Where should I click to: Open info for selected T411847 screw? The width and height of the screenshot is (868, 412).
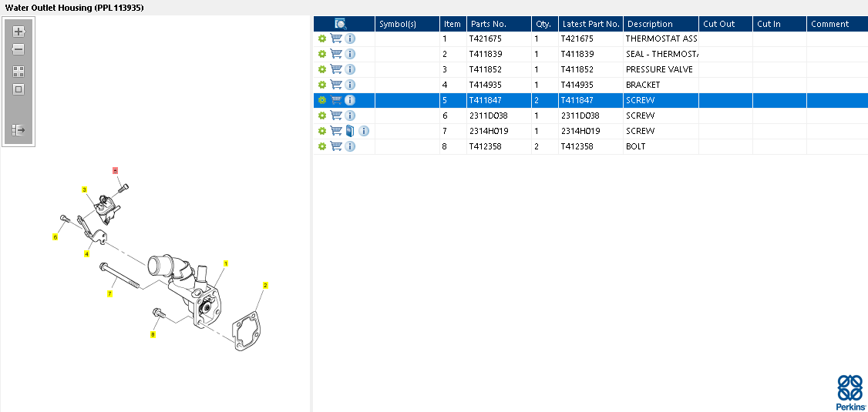click(350, 101)
